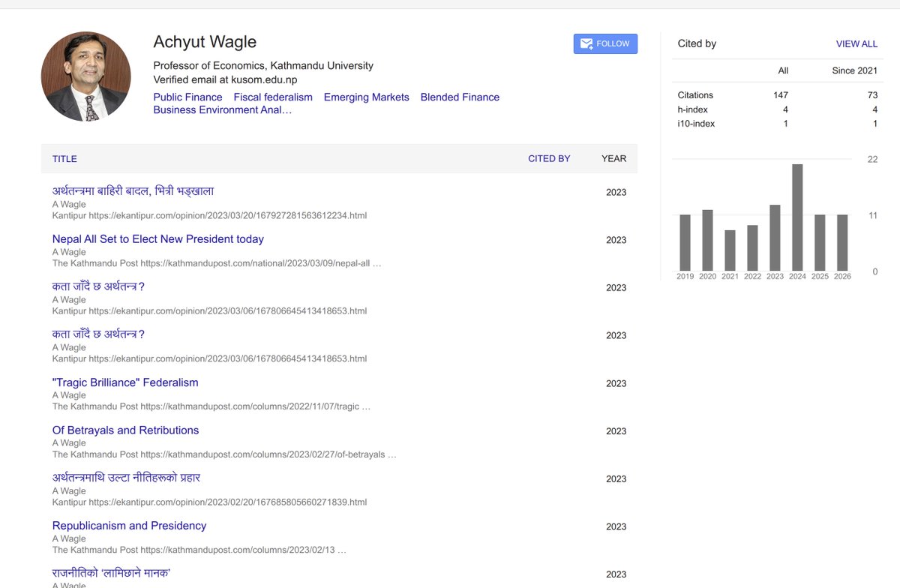Click the 2020 bar in the citations chart

click(x=707, y=240)
